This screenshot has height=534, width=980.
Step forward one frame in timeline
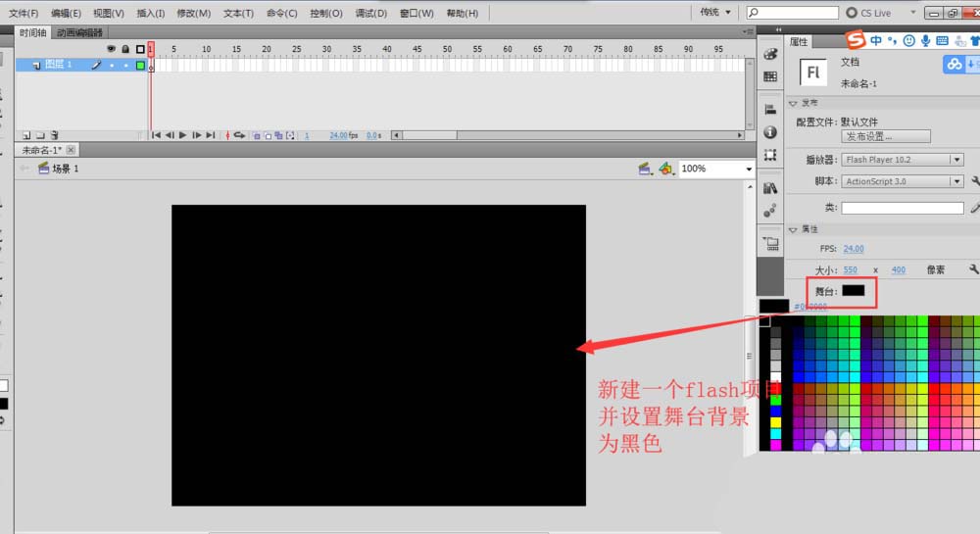196,135
